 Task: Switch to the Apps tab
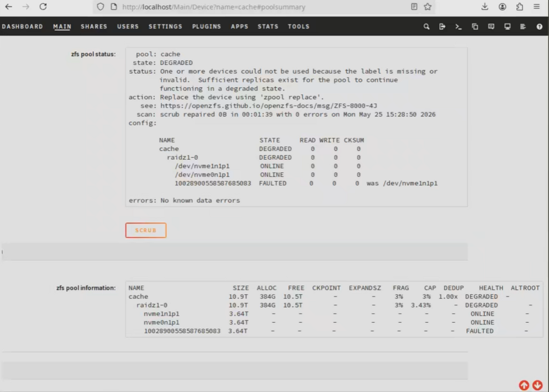(239, 26)
